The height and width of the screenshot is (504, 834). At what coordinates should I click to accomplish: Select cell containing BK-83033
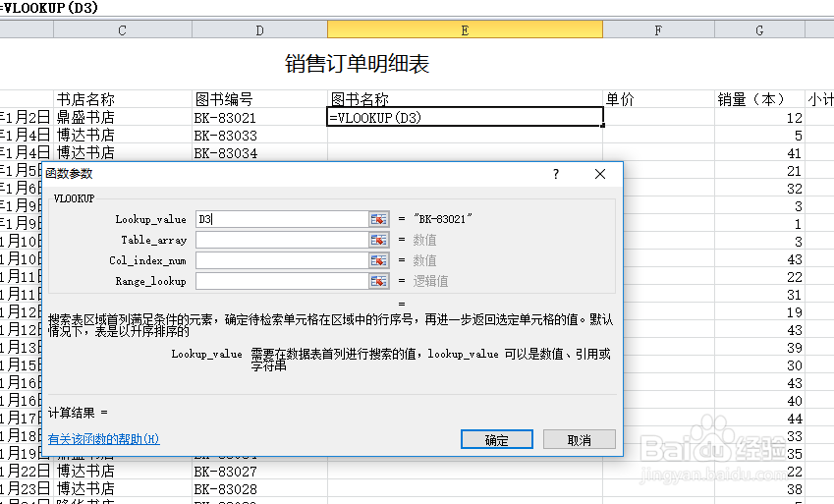pos(259,136)
